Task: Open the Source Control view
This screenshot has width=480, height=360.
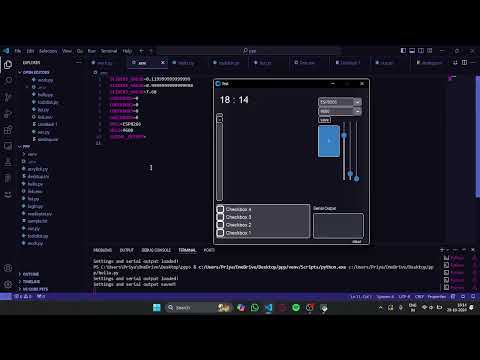Action: 8,97
